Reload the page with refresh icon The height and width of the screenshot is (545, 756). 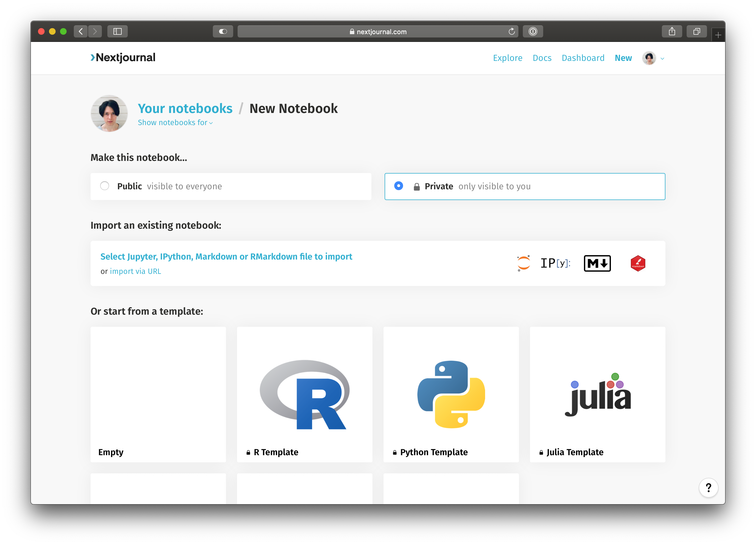512,31
